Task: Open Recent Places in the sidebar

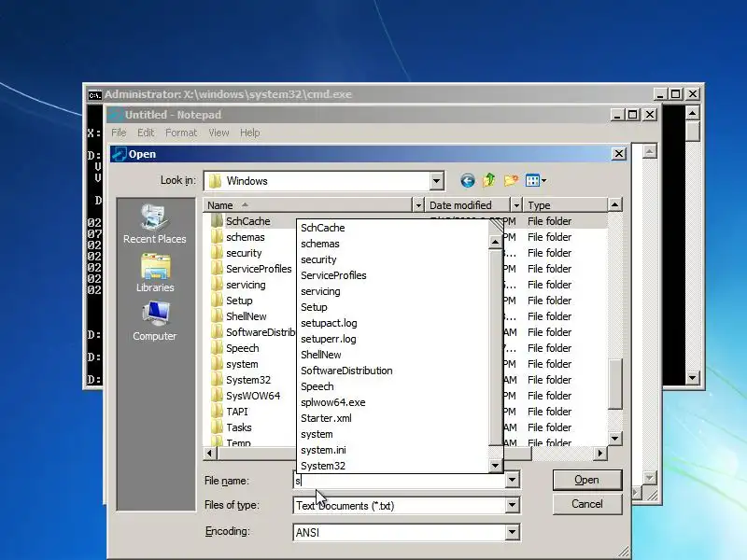Action: click(154, 224)
